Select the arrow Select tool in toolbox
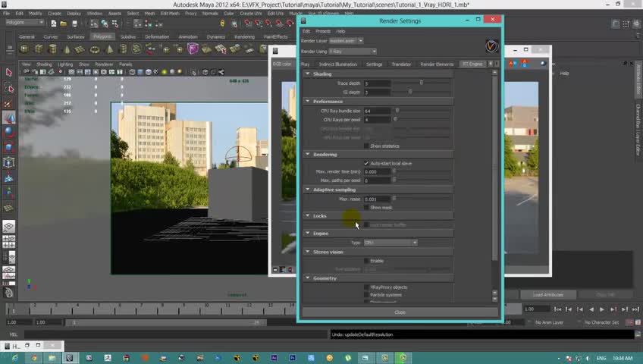 tap(9, 73)
